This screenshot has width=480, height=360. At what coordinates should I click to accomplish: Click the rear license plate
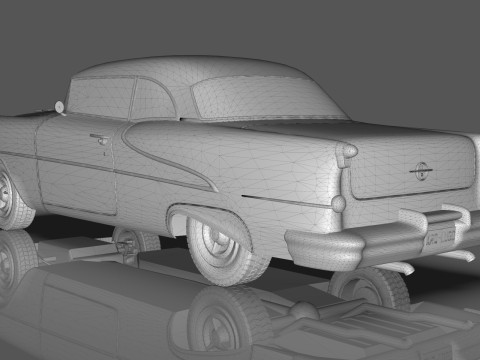(x=441, y=237)
